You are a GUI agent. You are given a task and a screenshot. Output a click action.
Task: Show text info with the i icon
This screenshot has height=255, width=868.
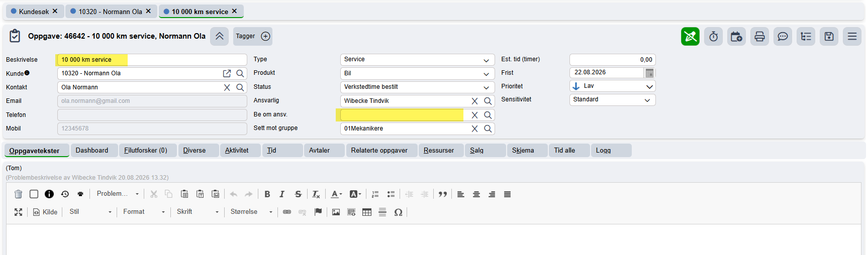pyautogui.click(x=49, y=194)
